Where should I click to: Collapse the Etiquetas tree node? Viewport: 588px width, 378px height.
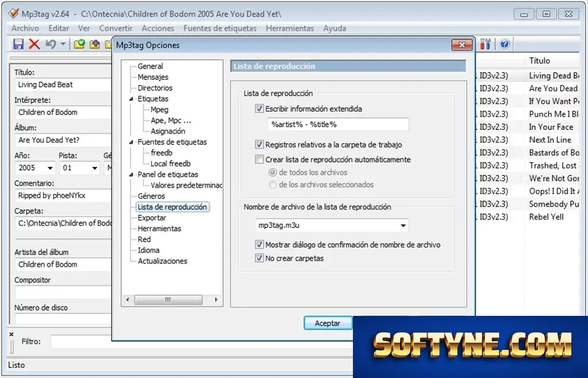[131, 99]
